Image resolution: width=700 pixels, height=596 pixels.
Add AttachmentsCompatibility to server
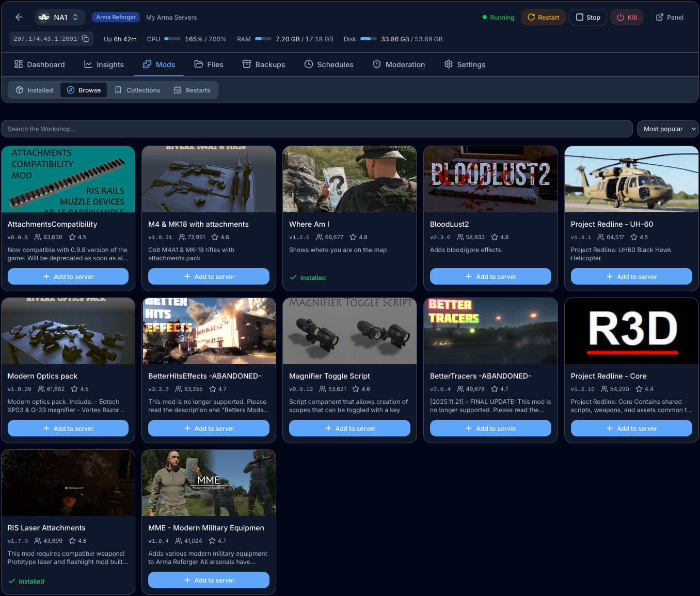(68, 276)
